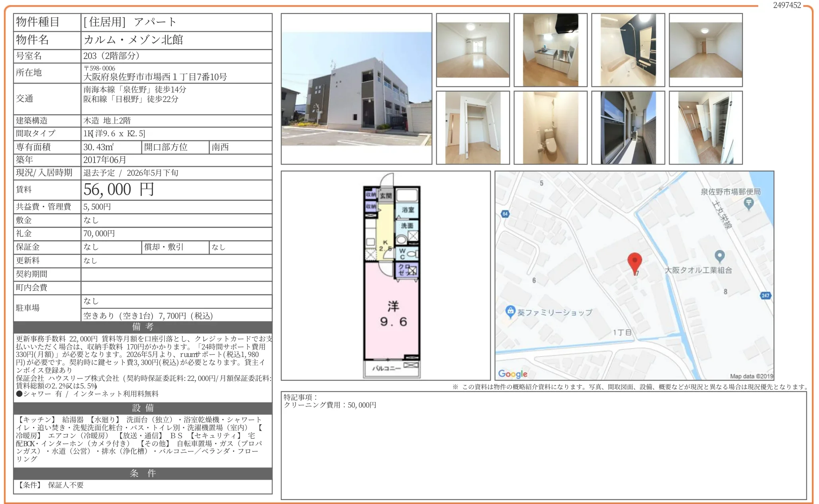Click the building exterior main photo

click(356, 89)
